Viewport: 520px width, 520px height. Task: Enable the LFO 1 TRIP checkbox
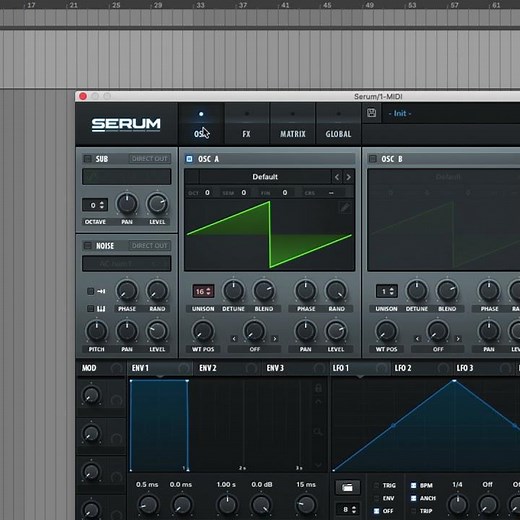[413, 511]
